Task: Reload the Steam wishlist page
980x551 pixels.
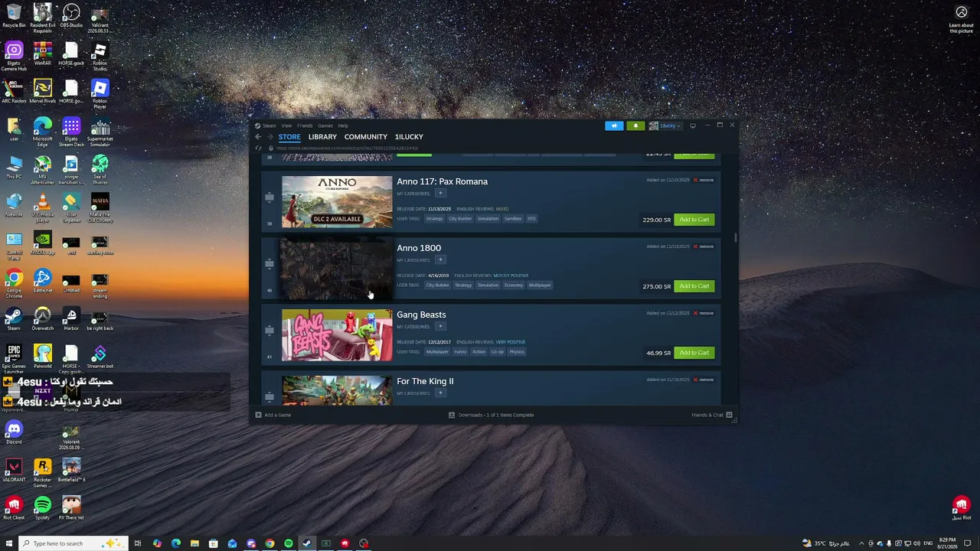Action: pos(258,148)
